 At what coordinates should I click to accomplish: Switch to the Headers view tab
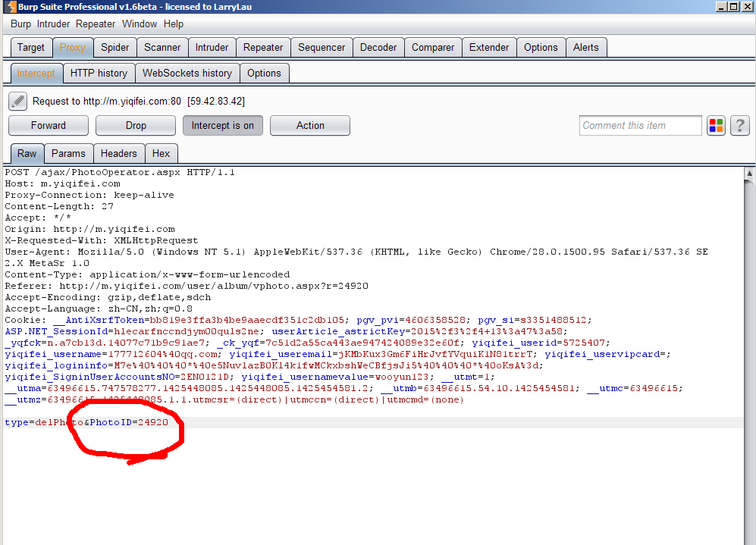click(118, 153)
